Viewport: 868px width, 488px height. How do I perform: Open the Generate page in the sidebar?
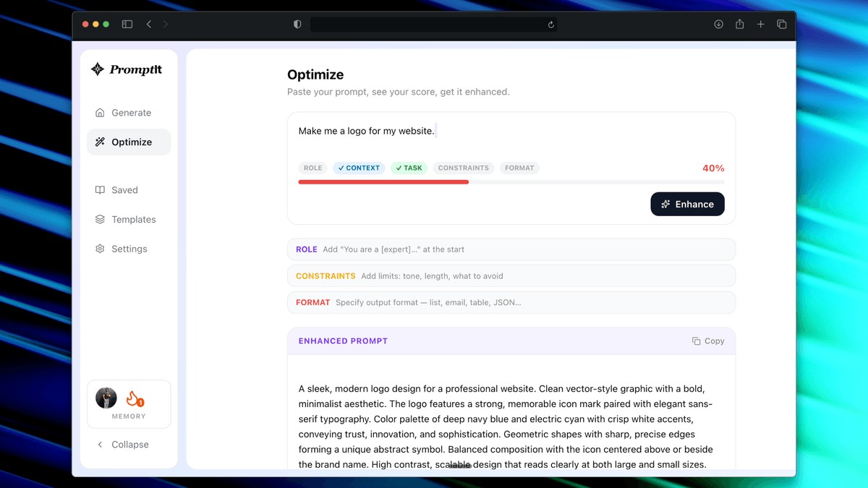tap(129, 113)
